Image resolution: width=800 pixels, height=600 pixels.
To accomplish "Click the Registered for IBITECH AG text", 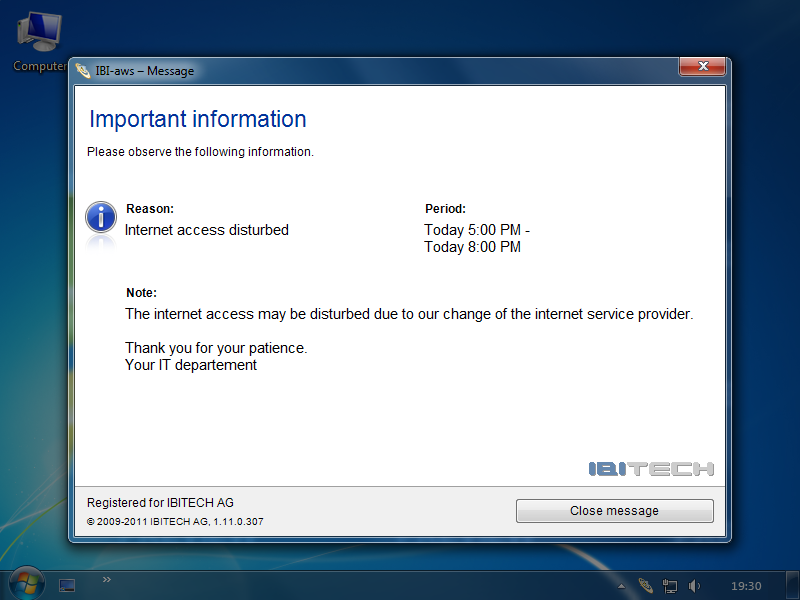I will (x=160, y=503).
